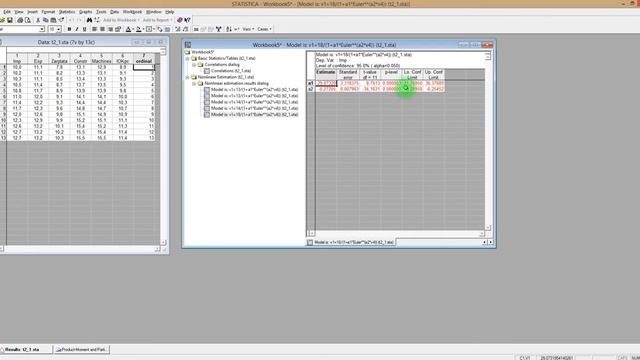640x360 pixels.
Task: Collapse Nonlinear estimation results dialog folder
Action: click(x=194, y=83)
